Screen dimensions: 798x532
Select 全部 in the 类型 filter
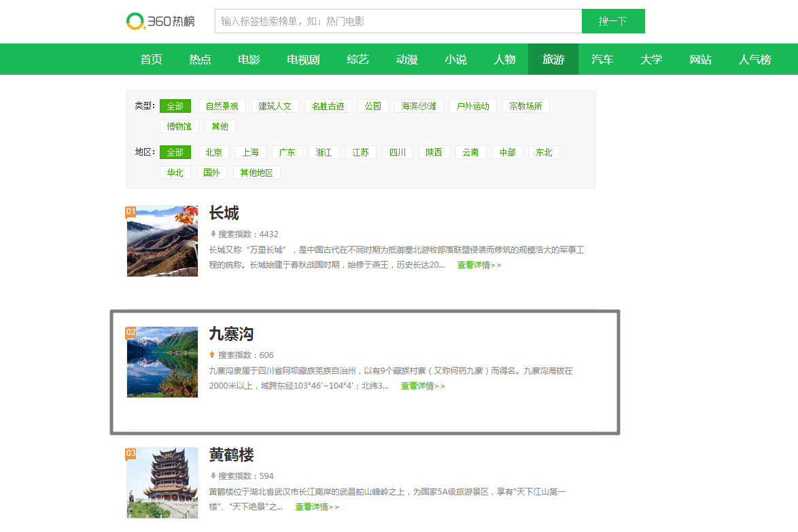coord(175,106)
